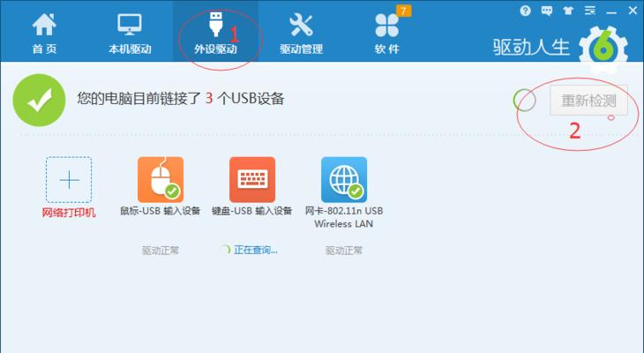
Task: Open the skin shirt icon
Action: click(x=568, y=11)
